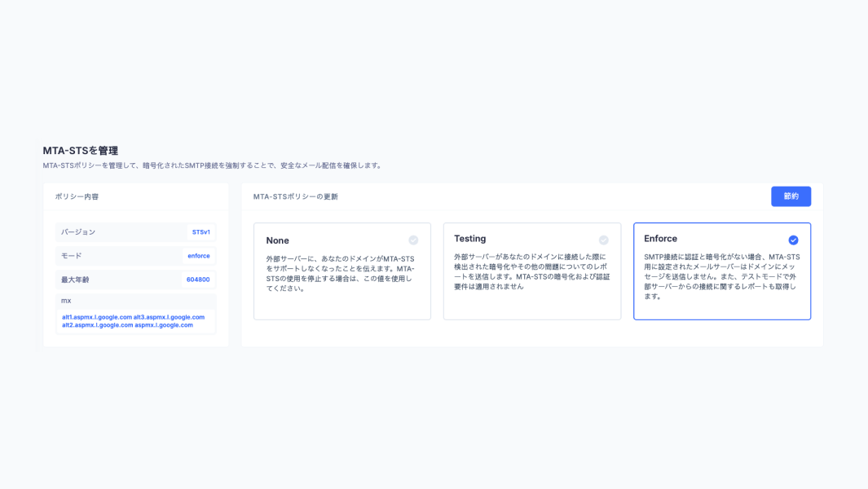Click the MTA-STSを管理 page heading

tap(80, 151)
